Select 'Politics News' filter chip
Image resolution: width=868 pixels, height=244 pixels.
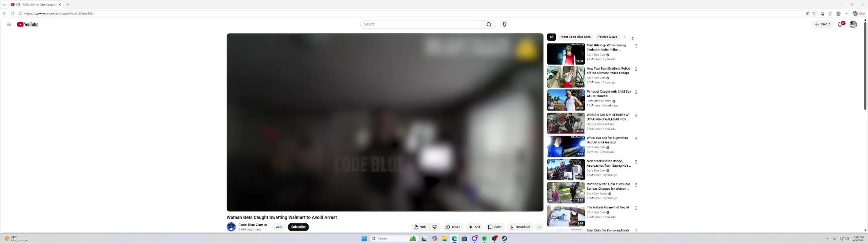click(607, 37)
